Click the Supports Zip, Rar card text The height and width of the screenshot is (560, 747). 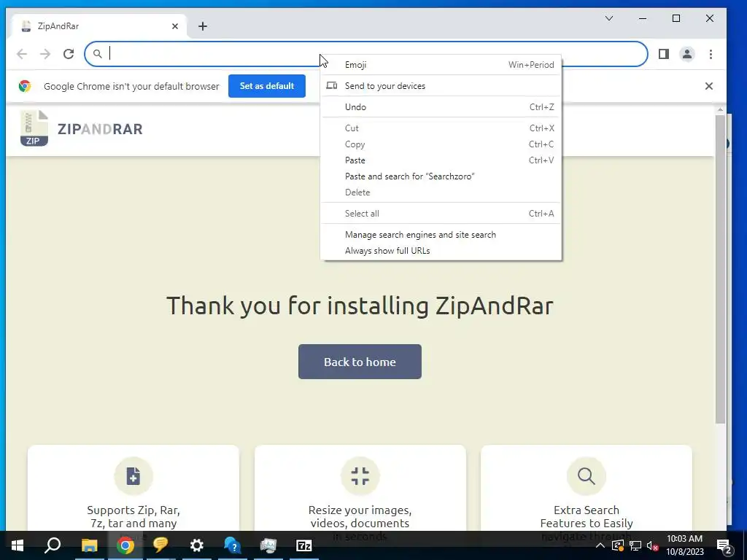point(133,517)
